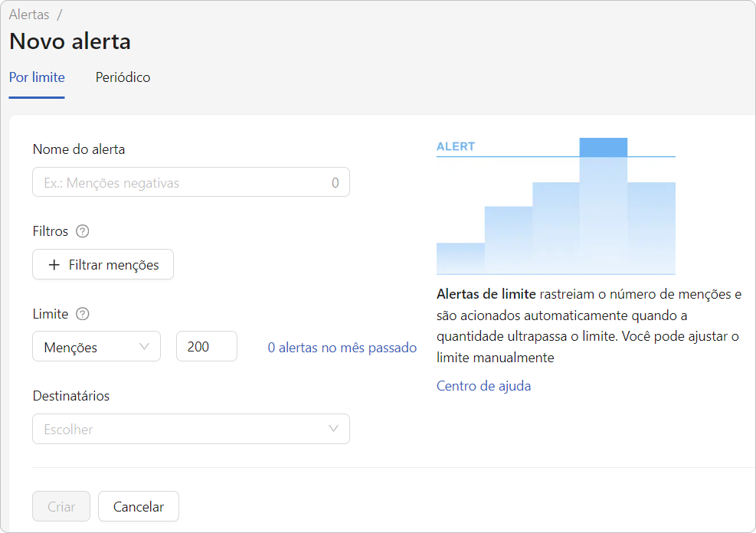Click 0 alertas no mês passado link
The image size is (756, 533).
342,348
